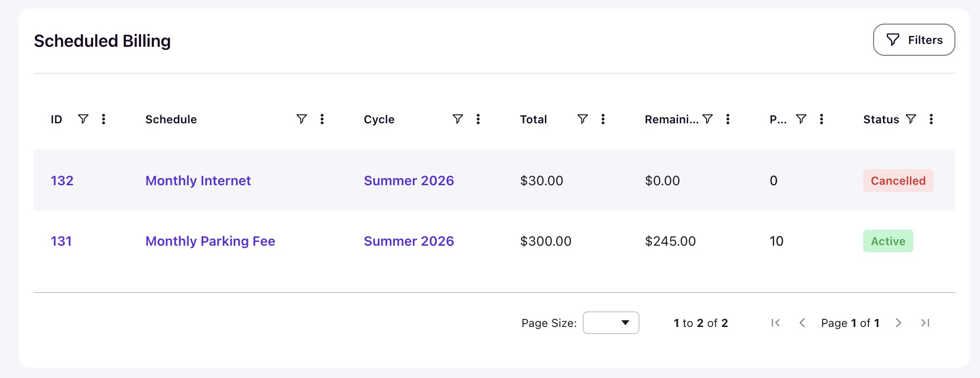980x378 pixels.
Task: Open Remaining column options menu
Action: [x=728, y=119]
